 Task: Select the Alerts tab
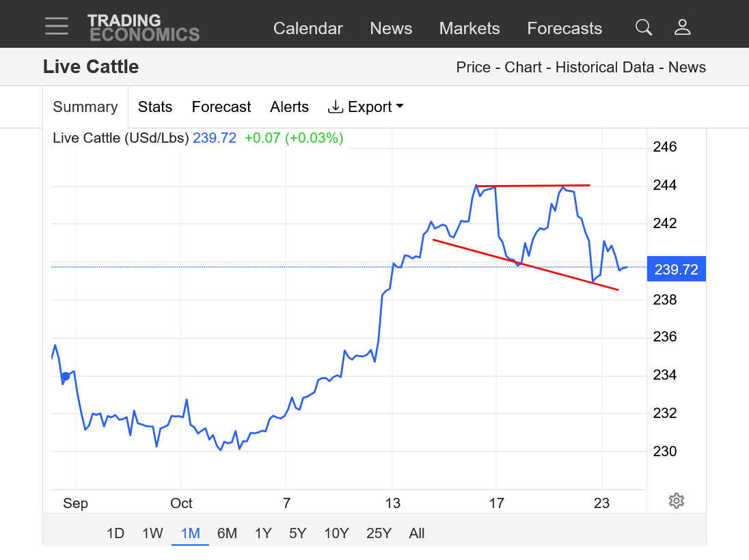[289, 107]
